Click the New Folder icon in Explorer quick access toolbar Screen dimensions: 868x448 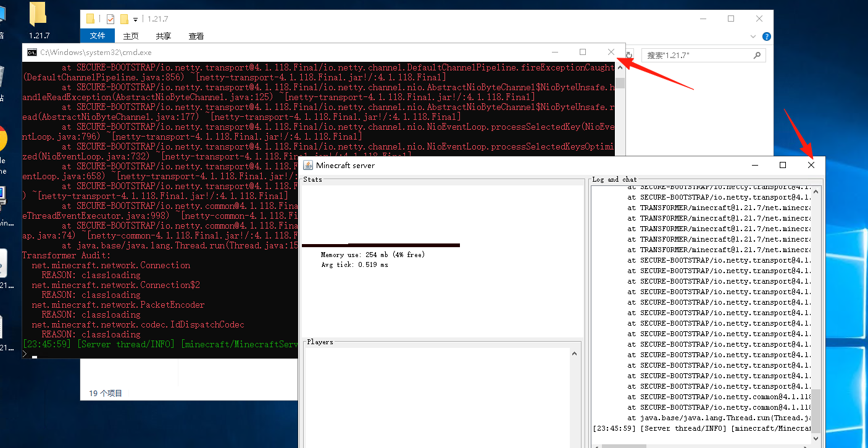(x=124, y=19)
